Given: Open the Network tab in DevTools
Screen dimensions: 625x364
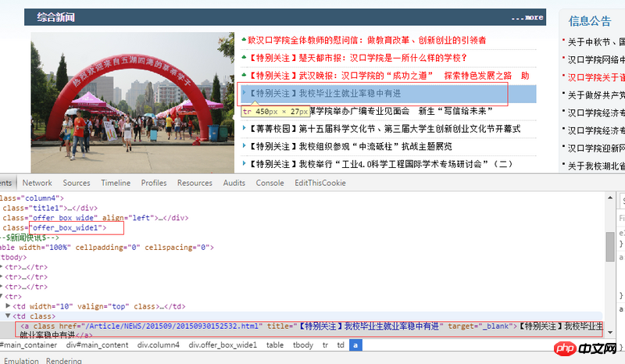Looking at the screenshot, I should coord(37,183).
